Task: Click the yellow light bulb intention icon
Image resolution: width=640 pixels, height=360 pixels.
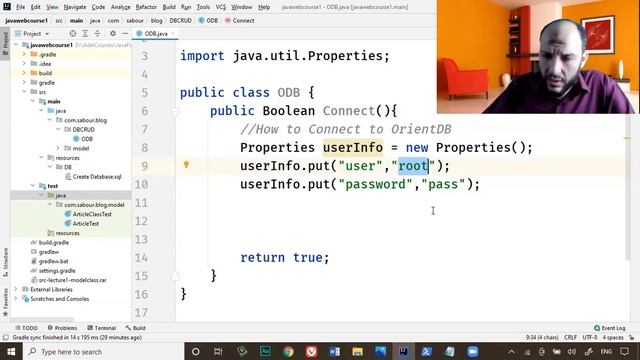Action: pyautogui.click(x=186, y=165)
